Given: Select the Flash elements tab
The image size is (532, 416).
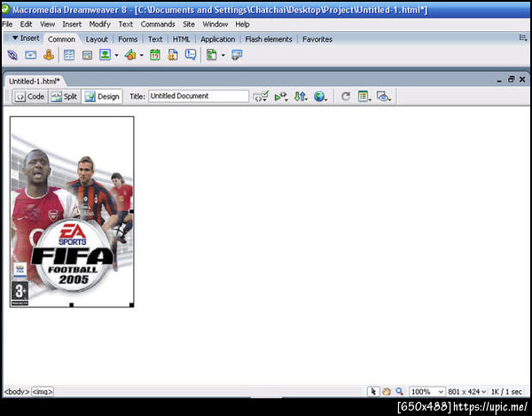Looking at the screenshot, I should (269, 39).
